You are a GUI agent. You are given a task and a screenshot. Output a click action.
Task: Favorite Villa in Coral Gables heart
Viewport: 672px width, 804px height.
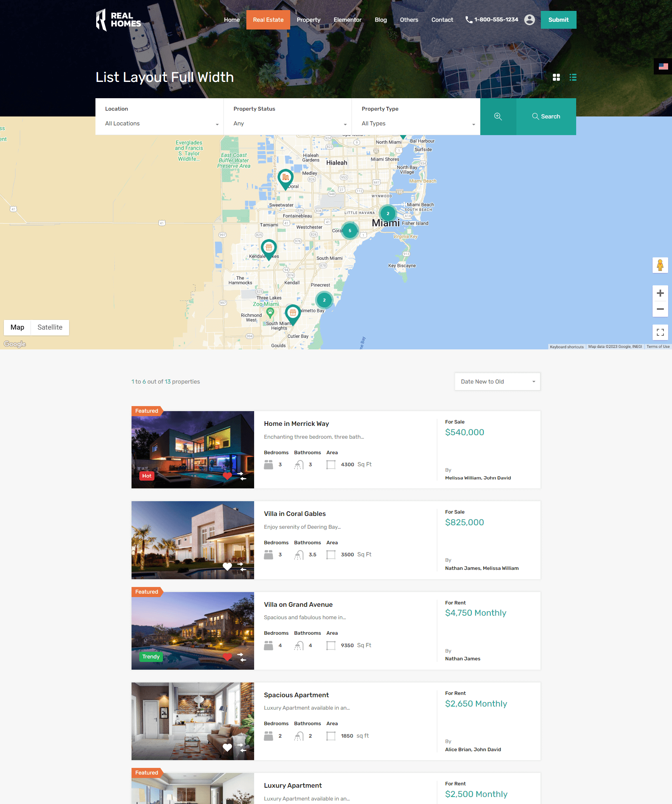227,566
